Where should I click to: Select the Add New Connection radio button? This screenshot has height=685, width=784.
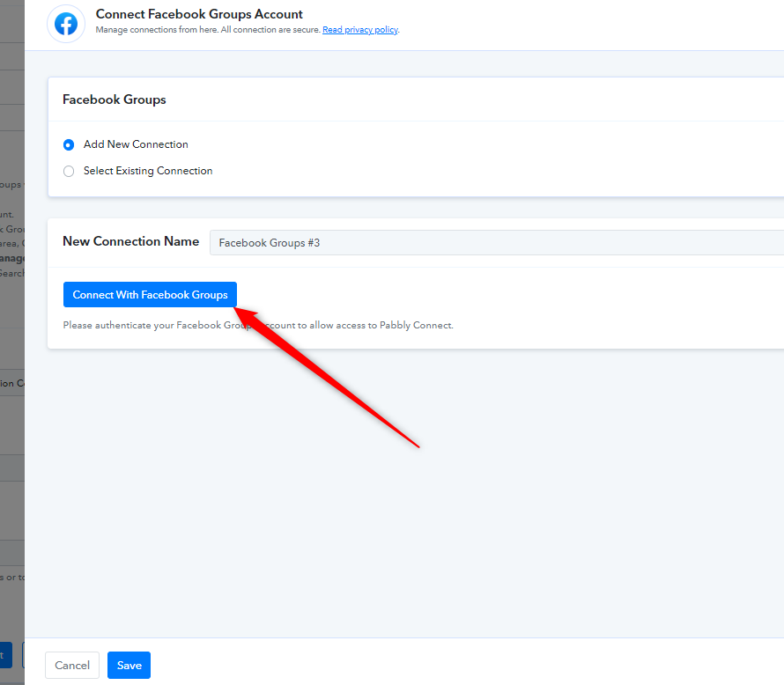tap(69, 145)
